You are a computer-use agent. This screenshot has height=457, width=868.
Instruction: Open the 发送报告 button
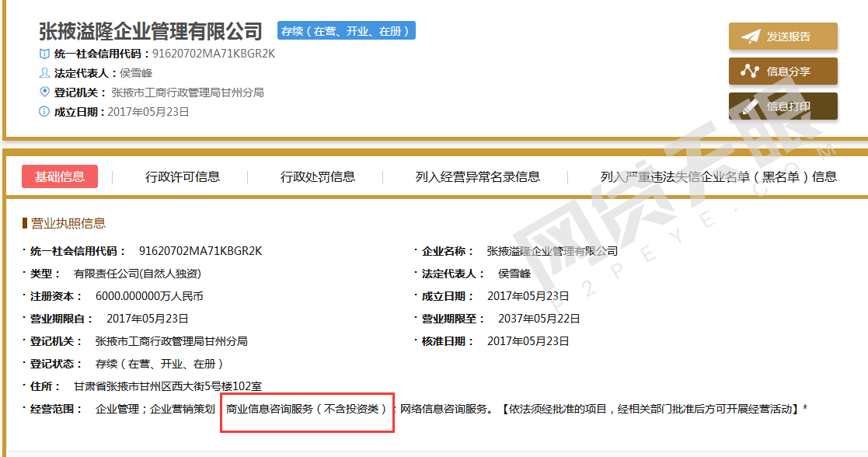[783, 37]
